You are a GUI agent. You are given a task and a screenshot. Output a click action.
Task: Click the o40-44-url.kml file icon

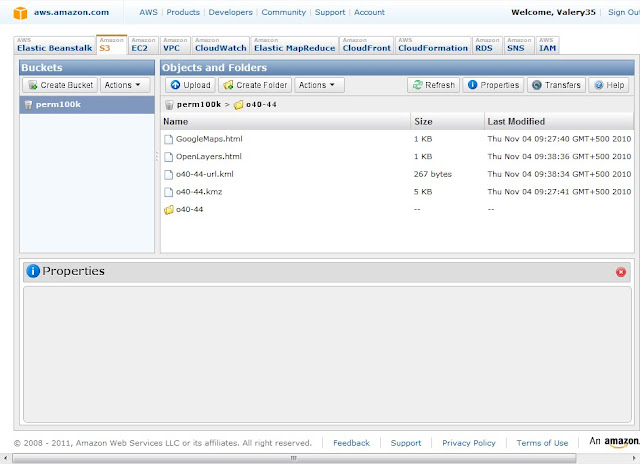pos(169,175)
